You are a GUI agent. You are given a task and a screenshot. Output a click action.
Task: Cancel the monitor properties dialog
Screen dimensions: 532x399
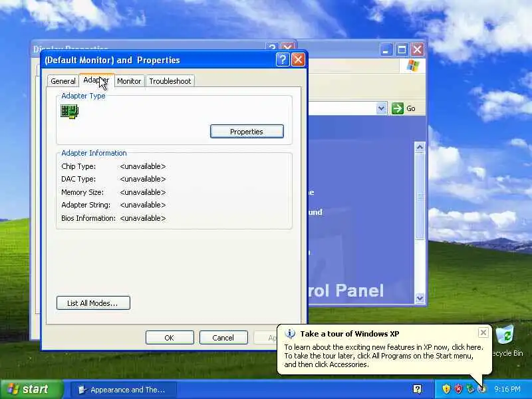[x=223, y=338]
